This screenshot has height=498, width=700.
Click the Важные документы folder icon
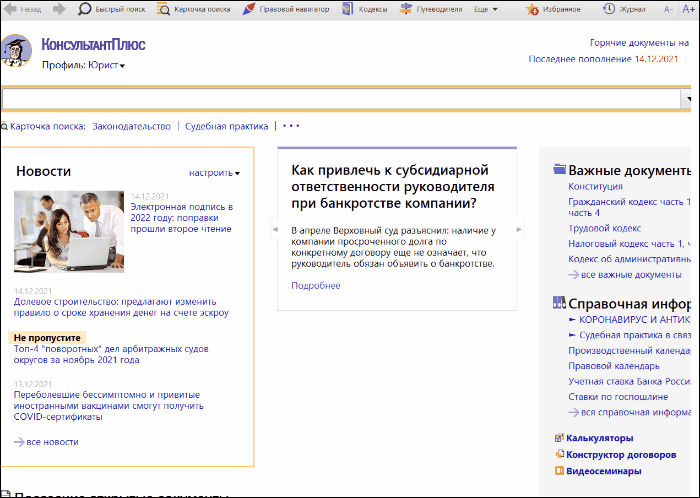(559, 169)
